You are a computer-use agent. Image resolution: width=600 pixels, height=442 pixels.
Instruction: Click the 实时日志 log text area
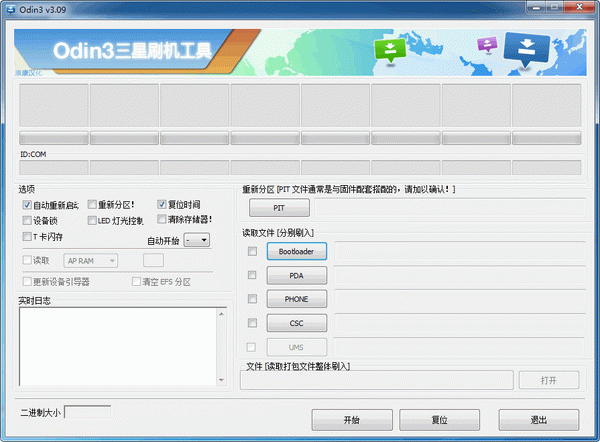(x=119, y=347)
